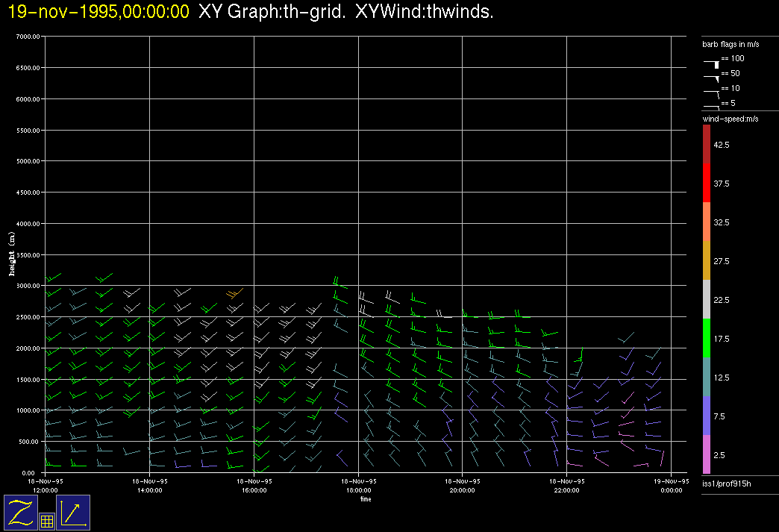
Task: Click the pink 2.5 color band
Action: (x=707, y=454)
